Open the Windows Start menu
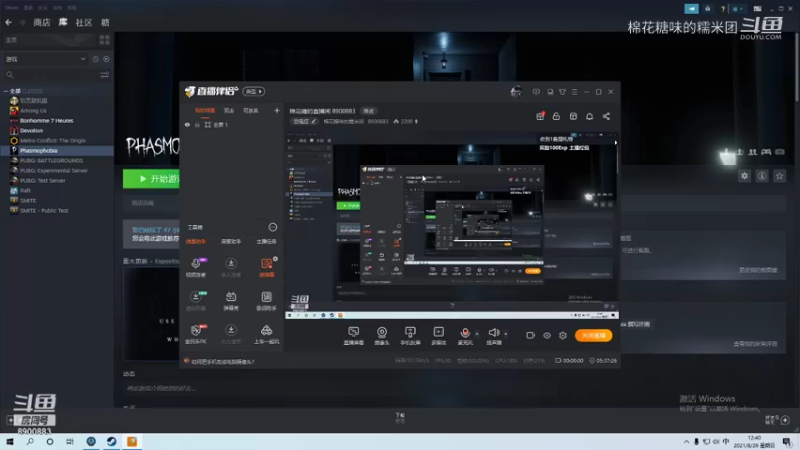This screenshot has width=800, height=450. click(10, 442)
